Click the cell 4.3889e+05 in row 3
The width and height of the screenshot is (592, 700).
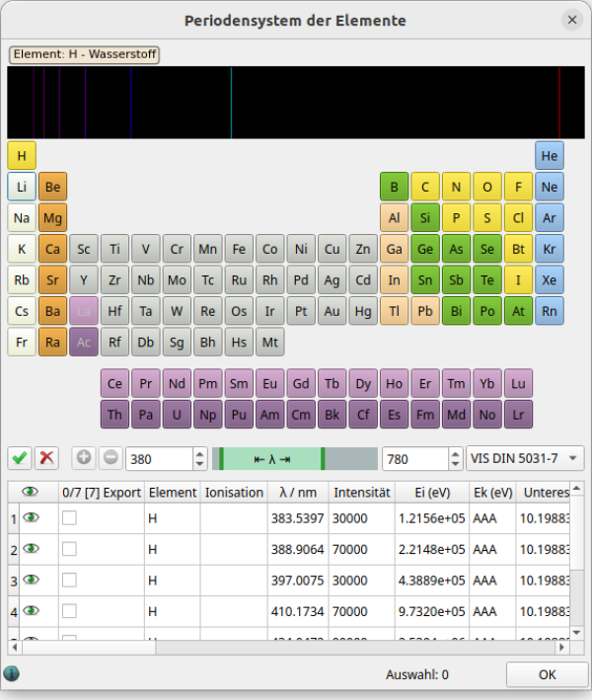coord(432,581)
